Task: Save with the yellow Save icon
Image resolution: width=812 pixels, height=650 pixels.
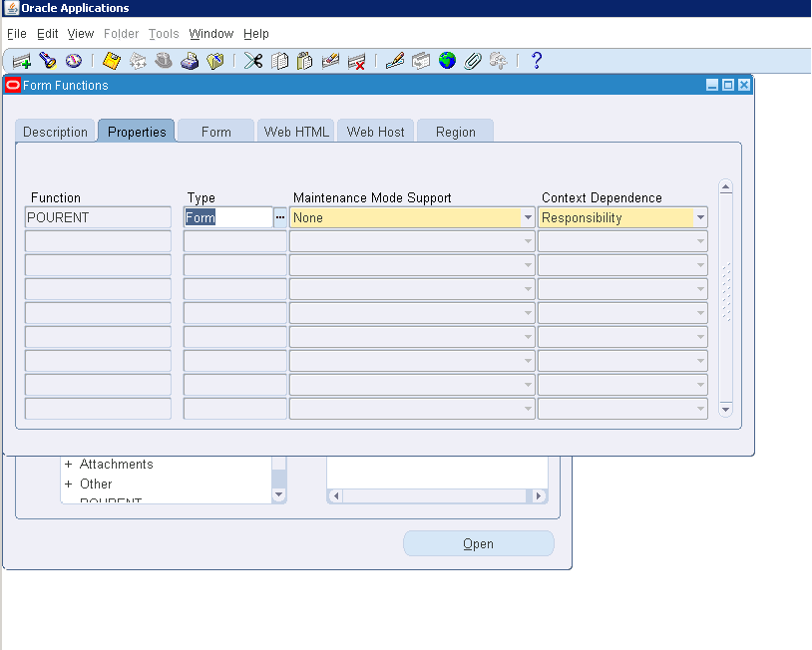Action: tap(112, 61)
